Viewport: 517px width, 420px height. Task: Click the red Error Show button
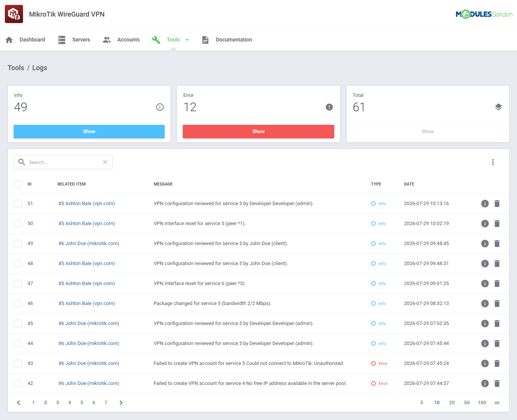[258, 132]
